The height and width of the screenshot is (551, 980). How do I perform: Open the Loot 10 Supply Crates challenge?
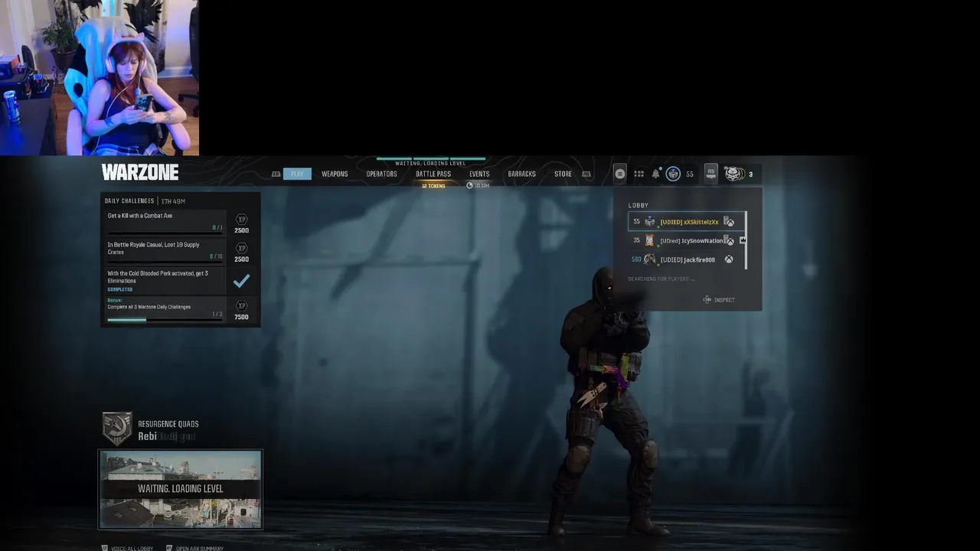(165, 251)
